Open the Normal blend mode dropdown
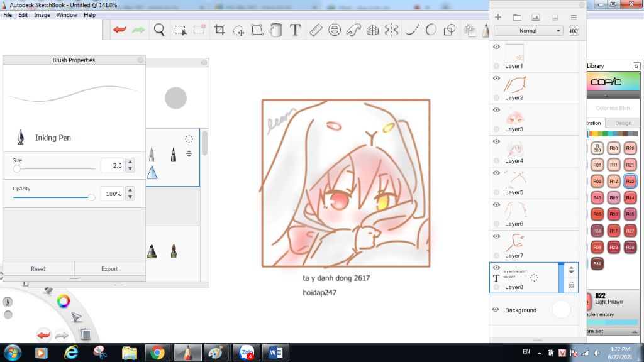Viewport: 644px width, 362px height. click(528, 31)
